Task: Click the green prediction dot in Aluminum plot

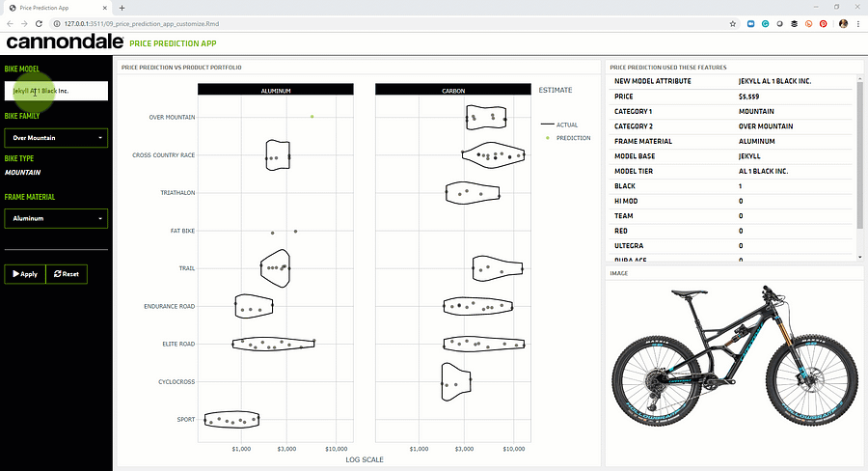Action: tap(312, 117)
